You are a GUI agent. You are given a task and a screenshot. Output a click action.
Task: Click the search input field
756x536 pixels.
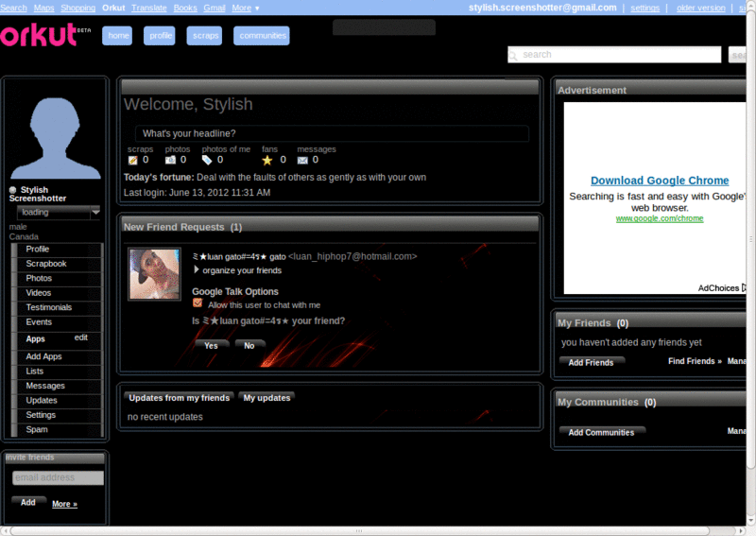pos(614,55)
